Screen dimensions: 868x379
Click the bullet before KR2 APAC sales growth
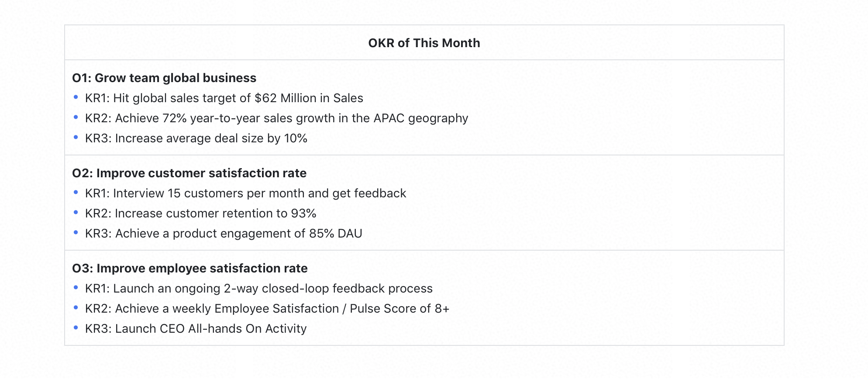pos(76,117)
